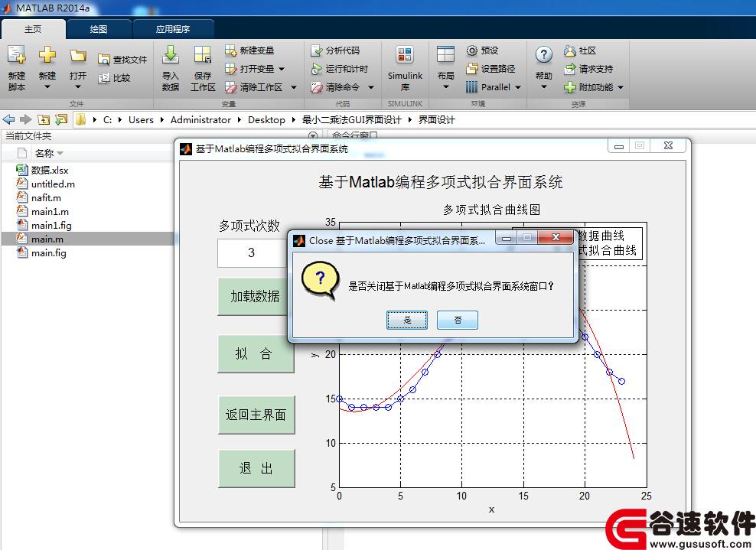Click the up one level folder icon
Screen dimensions: 756x550
tap(44, 119)
